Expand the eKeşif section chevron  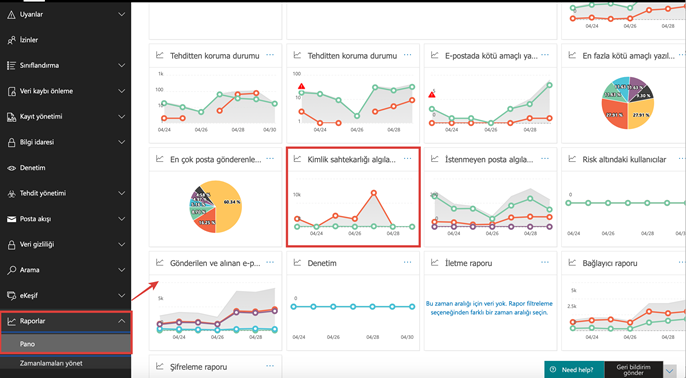[x=122, y=295]
